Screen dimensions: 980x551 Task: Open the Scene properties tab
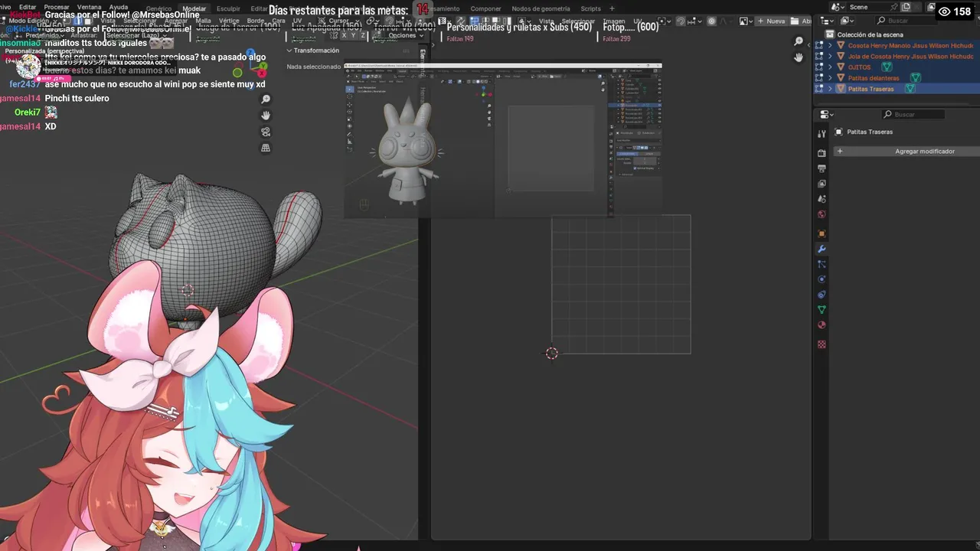coord(822,199)
